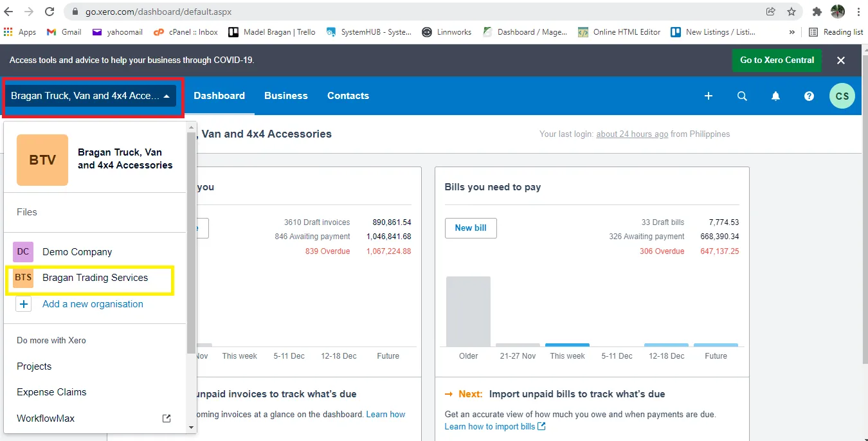Click the New bill button
The width and height of the screenshot is (868, 441).
[471, 228]
